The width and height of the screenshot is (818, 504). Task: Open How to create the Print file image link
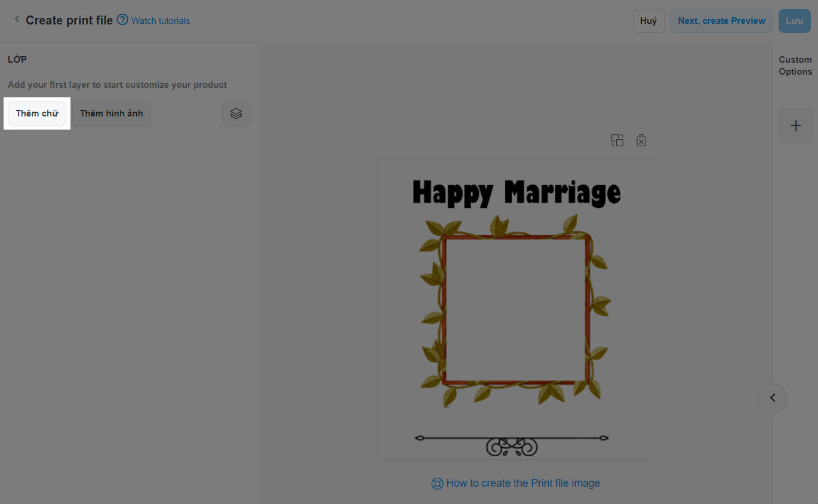pyautogui.click(x=523, y=483)
